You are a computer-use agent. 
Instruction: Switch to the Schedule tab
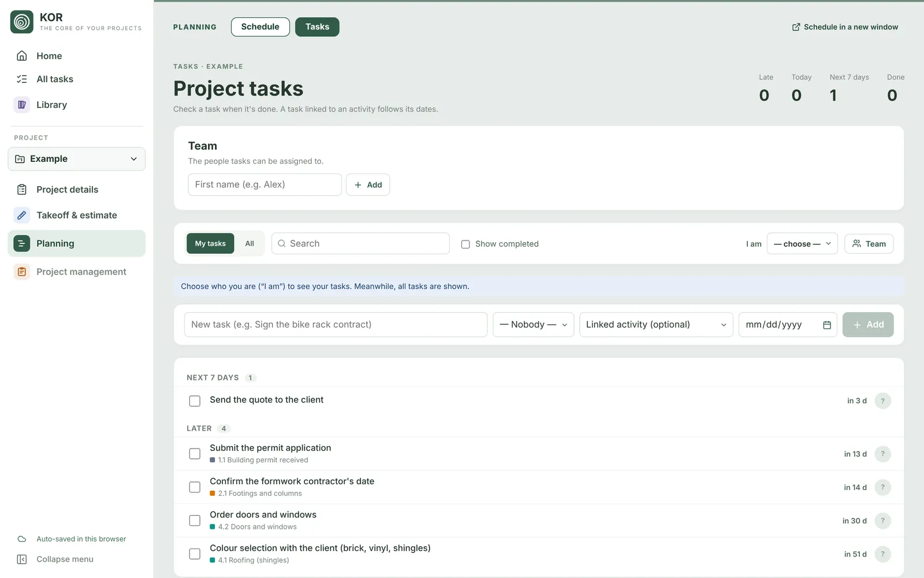coord(260,27)
